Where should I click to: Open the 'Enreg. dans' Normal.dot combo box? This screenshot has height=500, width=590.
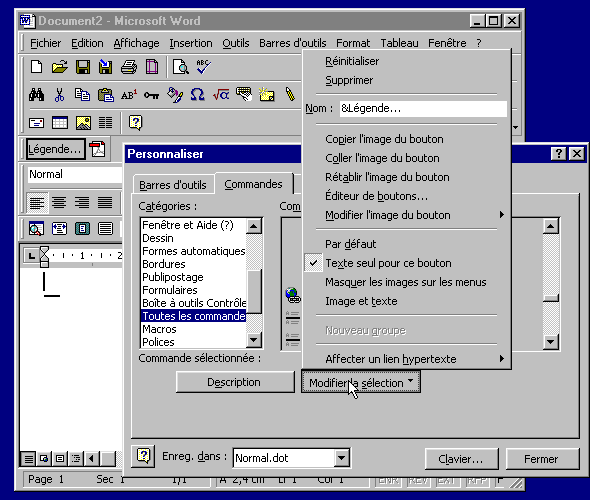tap(292, 458)
